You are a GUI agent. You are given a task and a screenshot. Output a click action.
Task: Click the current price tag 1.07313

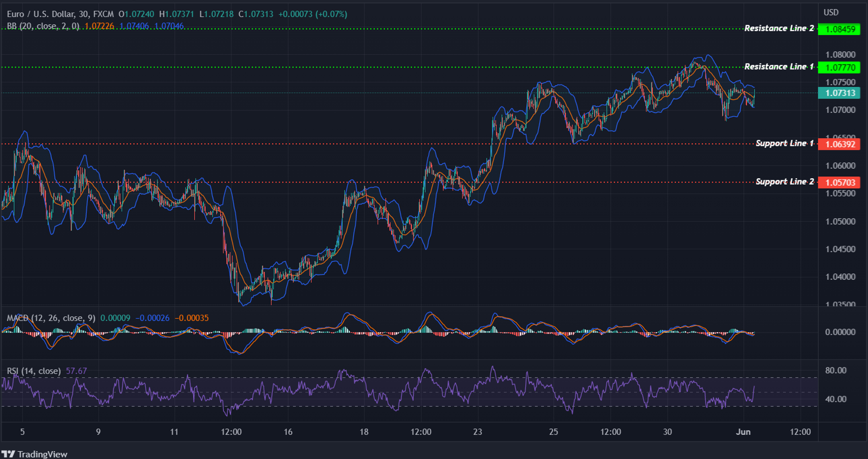[840, 93]
